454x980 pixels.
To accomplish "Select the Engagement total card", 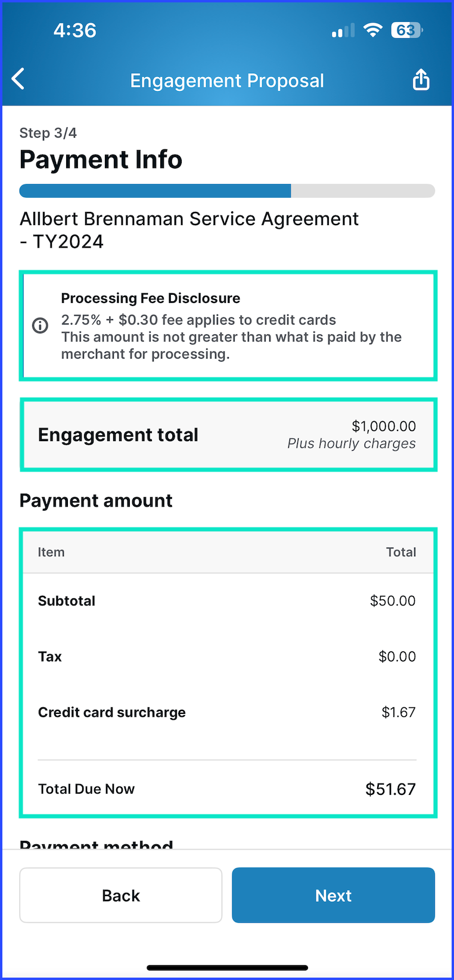I will [229, 435].
